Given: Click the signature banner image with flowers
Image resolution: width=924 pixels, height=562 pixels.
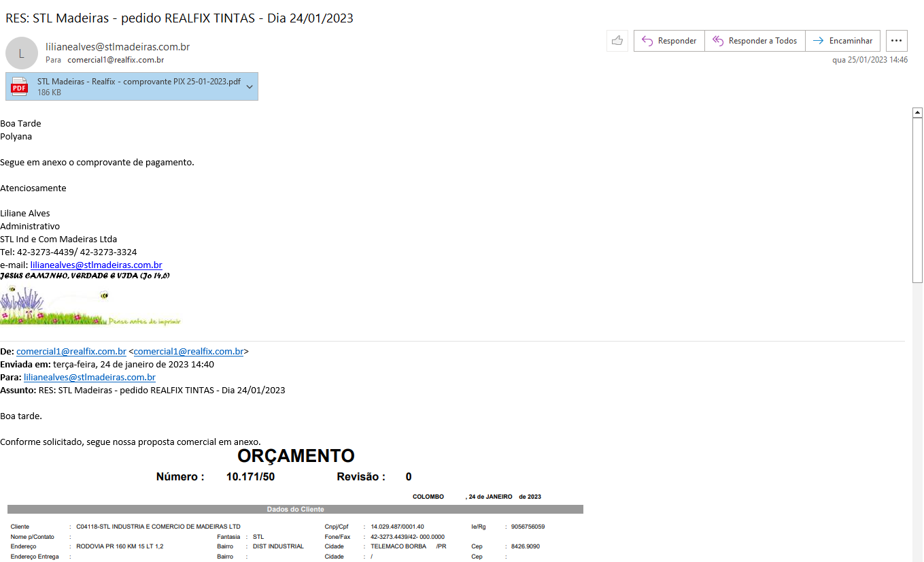Looking at the screenshot, I should [x=90, y=306].
